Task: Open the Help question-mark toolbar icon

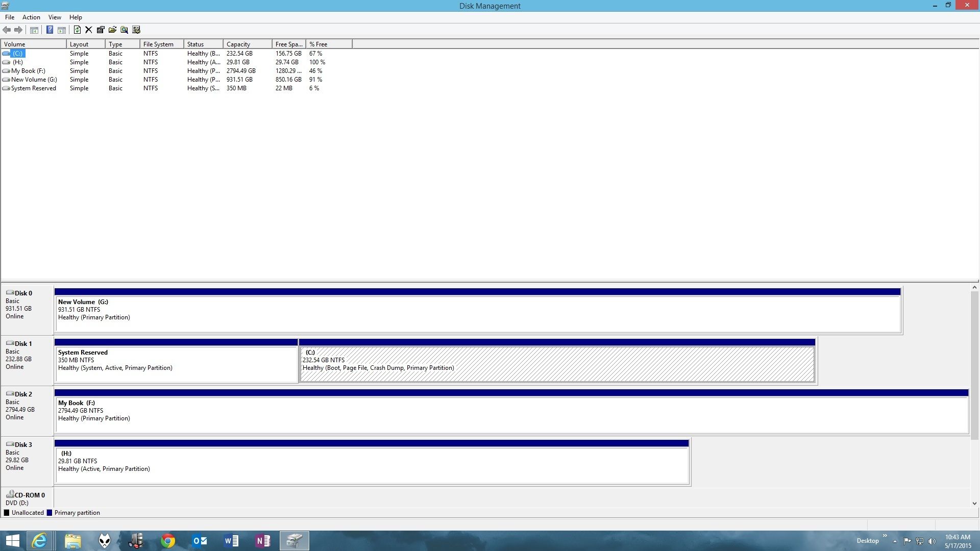Action: coord(50,30)
